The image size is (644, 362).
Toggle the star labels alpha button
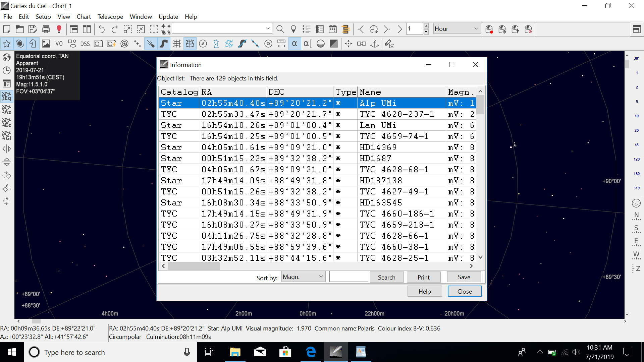point(294,44)
